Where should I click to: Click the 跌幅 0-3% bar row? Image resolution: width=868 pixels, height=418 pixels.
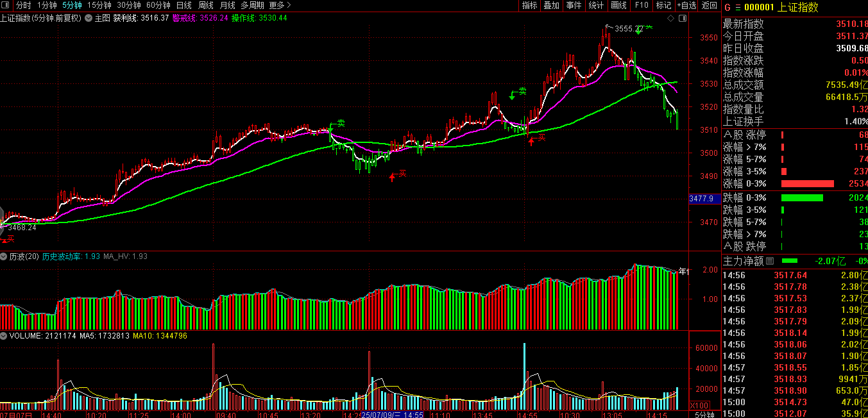click(796, 197)
